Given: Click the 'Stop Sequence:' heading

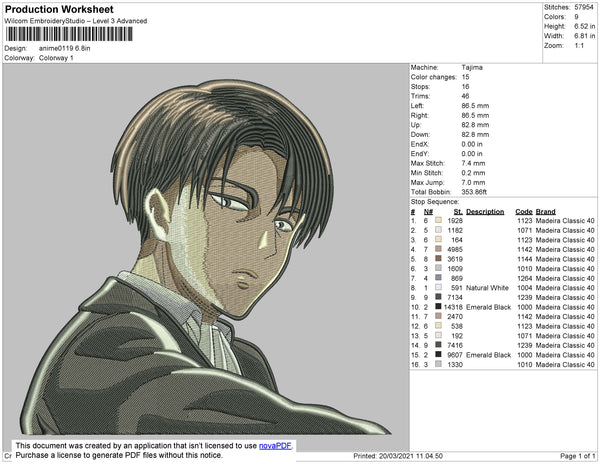Looking at the screenshot, I should [435, 202].
